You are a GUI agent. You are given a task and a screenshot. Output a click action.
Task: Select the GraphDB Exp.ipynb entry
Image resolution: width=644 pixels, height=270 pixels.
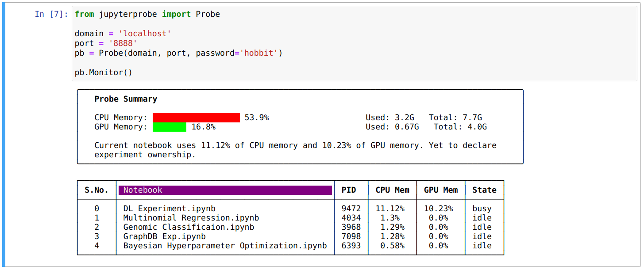[164, 236]
